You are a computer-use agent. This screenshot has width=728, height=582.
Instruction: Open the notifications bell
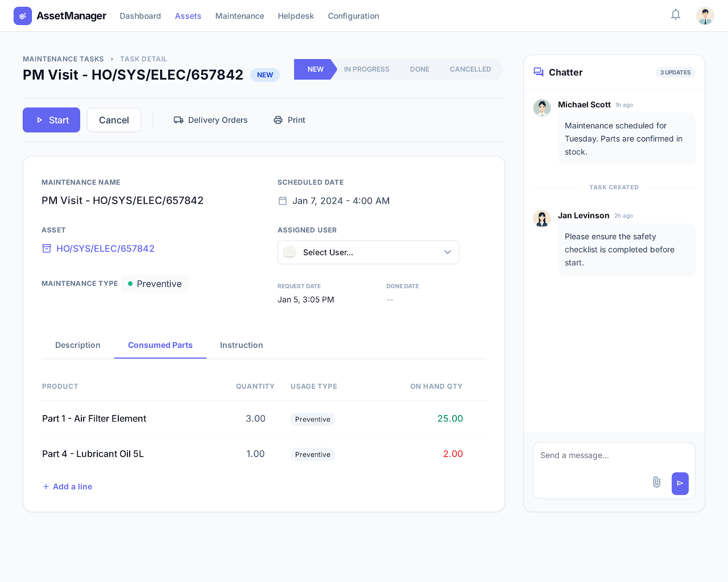[676, 15]
